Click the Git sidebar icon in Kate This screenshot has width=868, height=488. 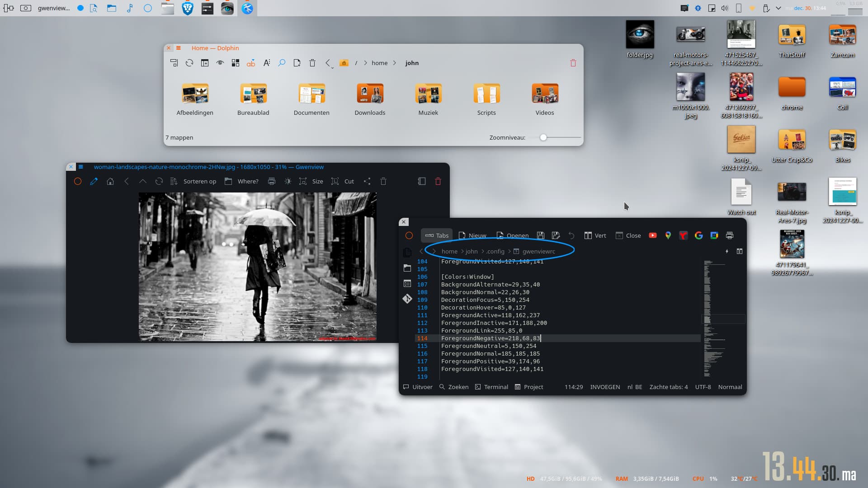[x=407, y=299]
